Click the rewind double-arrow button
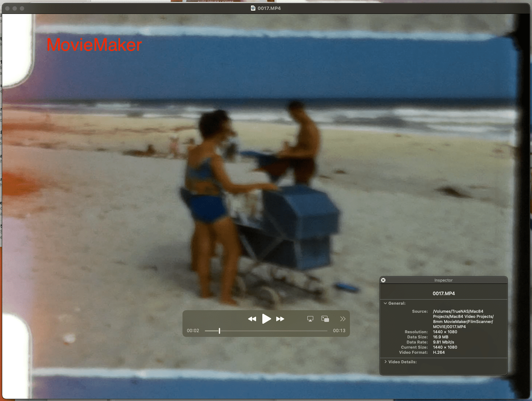This screenshot has height=401, width=532. pyautogui.click(x=252, y=319)
